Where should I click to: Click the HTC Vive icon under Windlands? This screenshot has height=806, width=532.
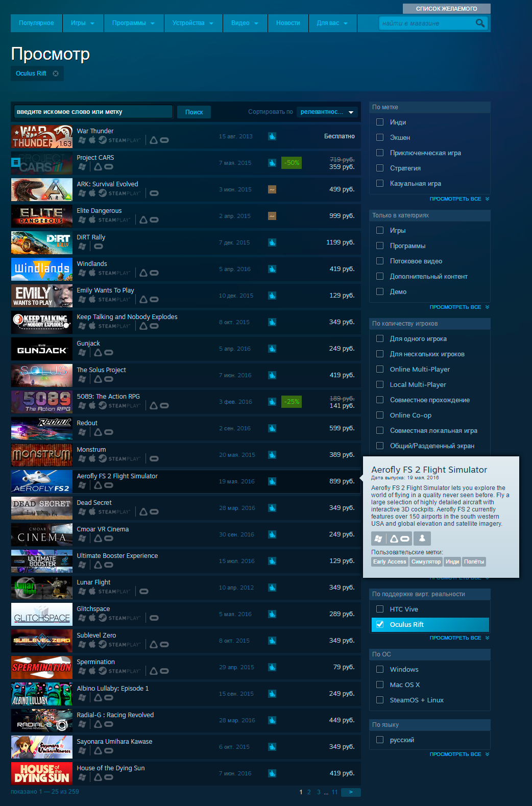pyautogui.click(x=143, y=273)
